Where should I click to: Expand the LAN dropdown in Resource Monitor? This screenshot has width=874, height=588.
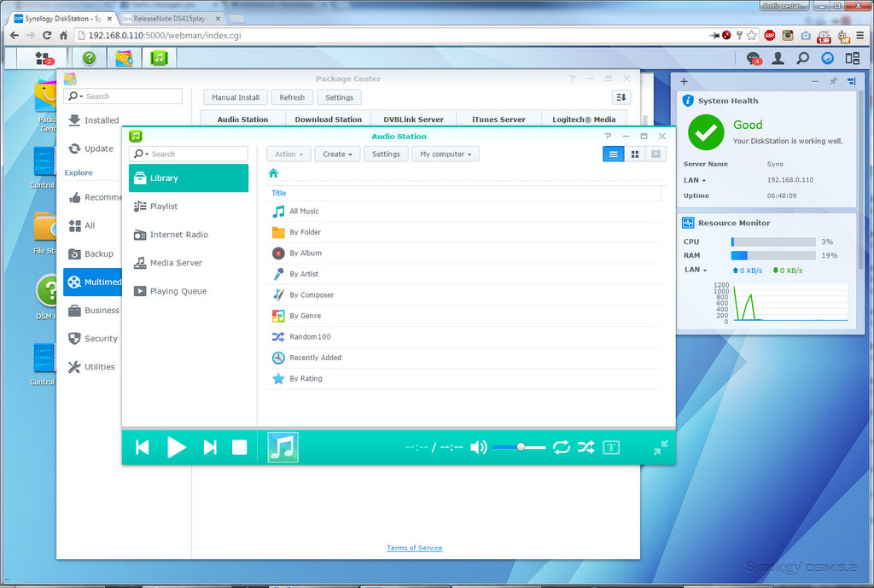(696, 270)
